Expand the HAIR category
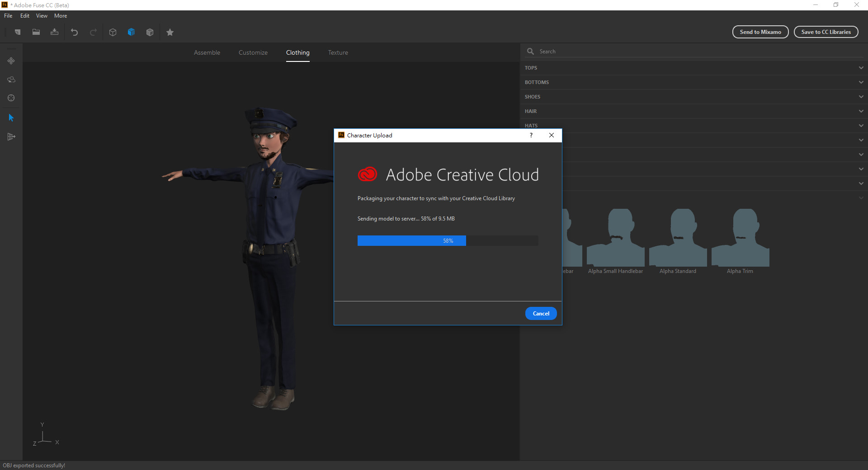The width and height of the screenshot is (868, 470). click(694, 111)
